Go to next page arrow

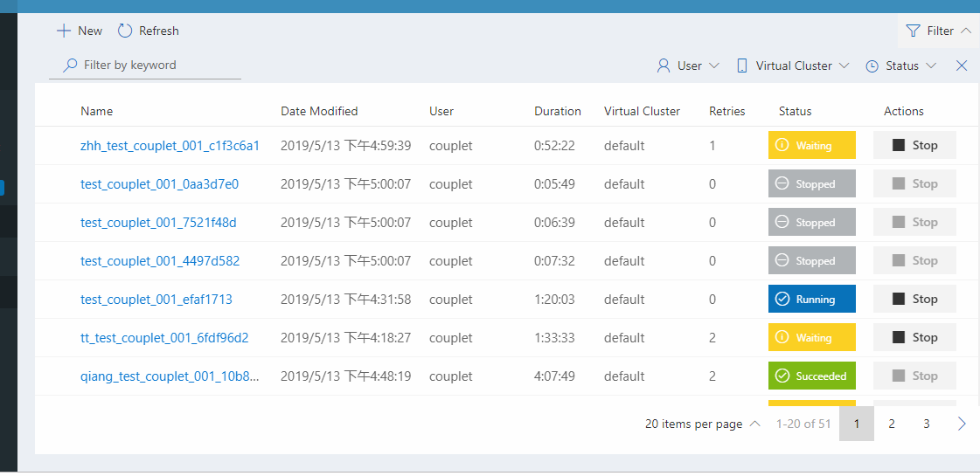962,424
